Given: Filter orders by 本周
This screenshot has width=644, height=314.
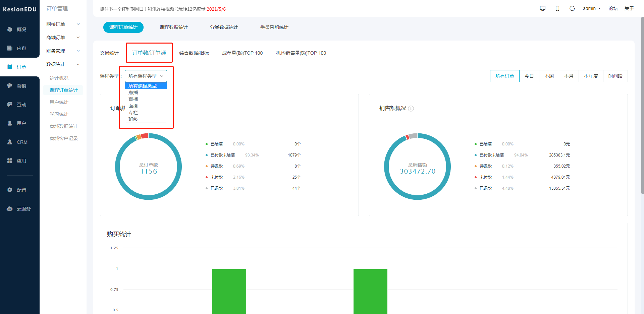Looking at the screenshot, I should (x=549, y=76).
